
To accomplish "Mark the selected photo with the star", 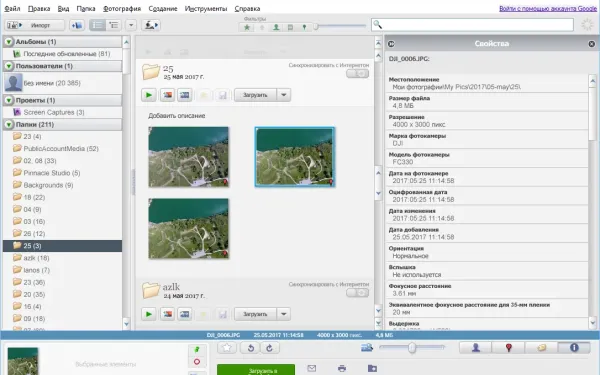I will [x=227, y=348].
